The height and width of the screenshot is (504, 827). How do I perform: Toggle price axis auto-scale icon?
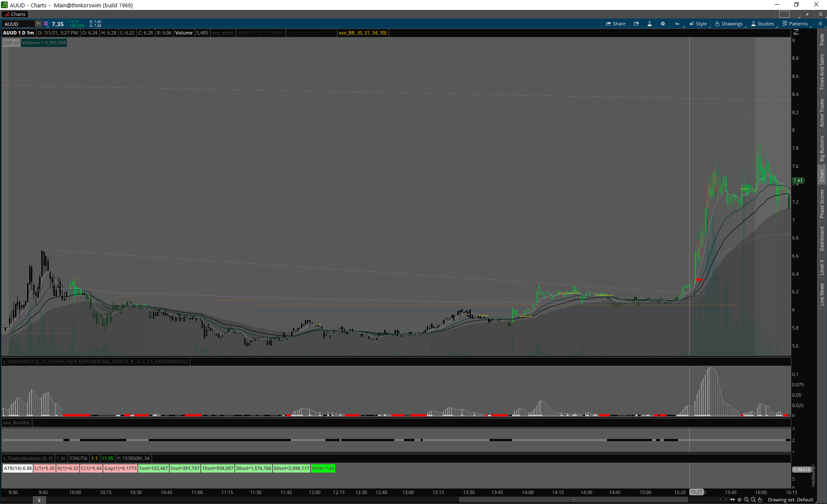click(x=796, y=32)
